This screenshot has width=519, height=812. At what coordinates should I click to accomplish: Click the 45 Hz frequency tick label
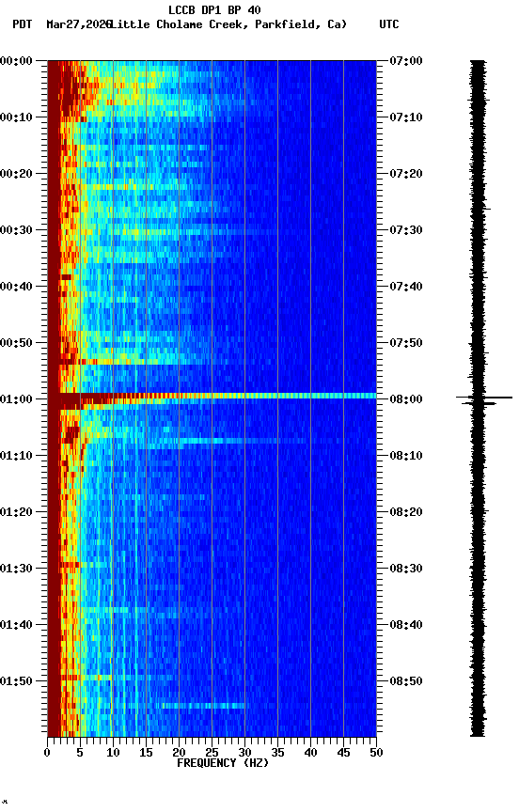343,753
